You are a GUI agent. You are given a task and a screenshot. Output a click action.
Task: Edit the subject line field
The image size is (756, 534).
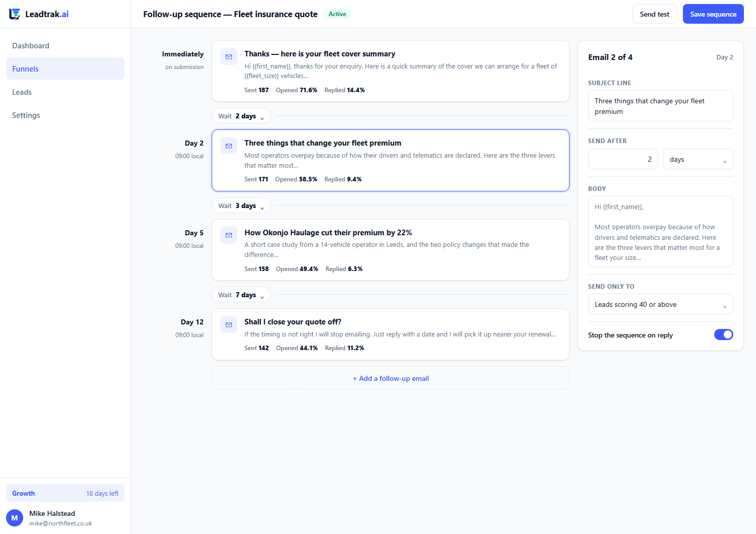660,106
